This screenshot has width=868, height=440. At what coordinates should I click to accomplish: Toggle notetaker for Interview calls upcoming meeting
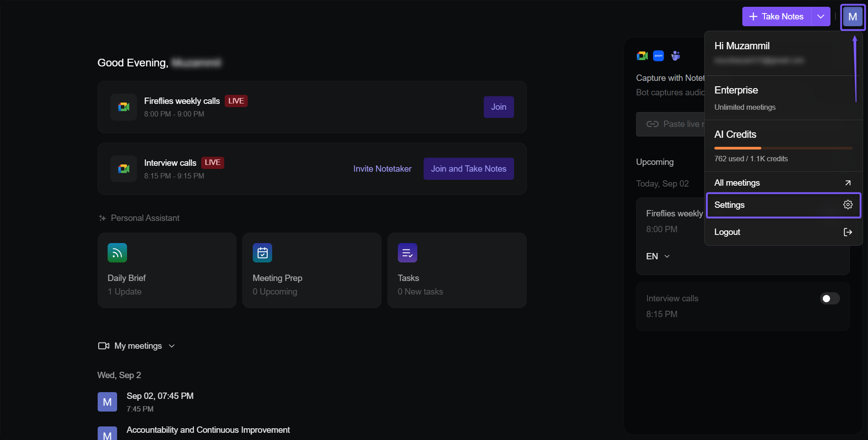[830, 299]
